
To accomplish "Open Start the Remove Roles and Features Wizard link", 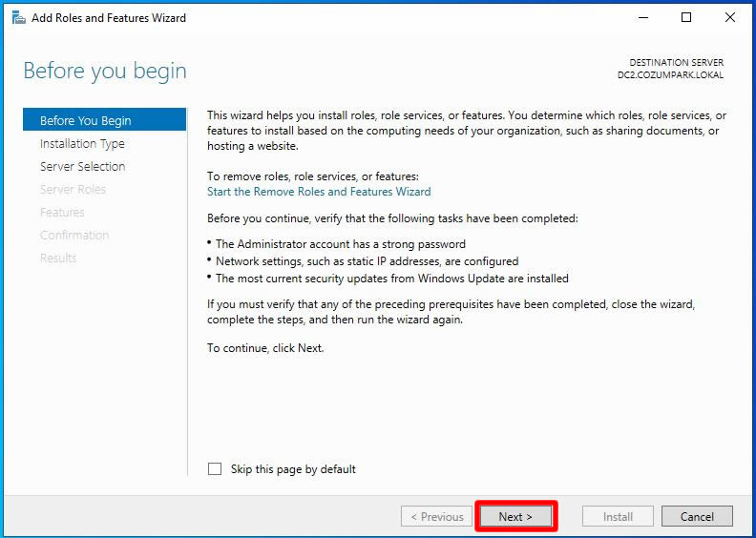I will [x=319, y=191].
